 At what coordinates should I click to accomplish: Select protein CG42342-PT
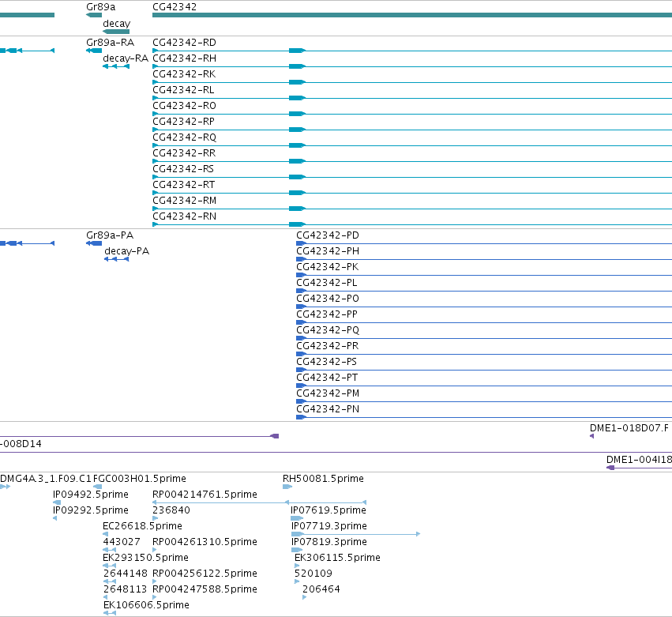click(x=327, y=378)
